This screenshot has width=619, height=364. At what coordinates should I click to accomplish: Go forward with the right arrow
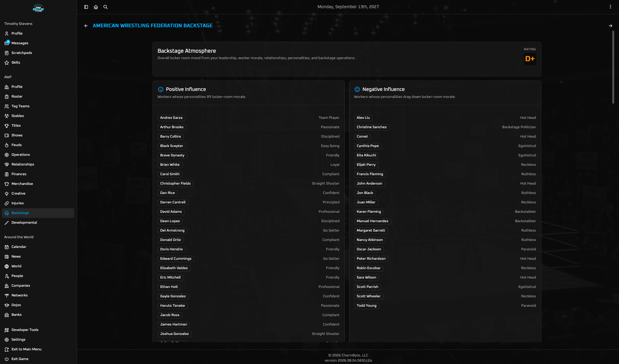[610, 26]
